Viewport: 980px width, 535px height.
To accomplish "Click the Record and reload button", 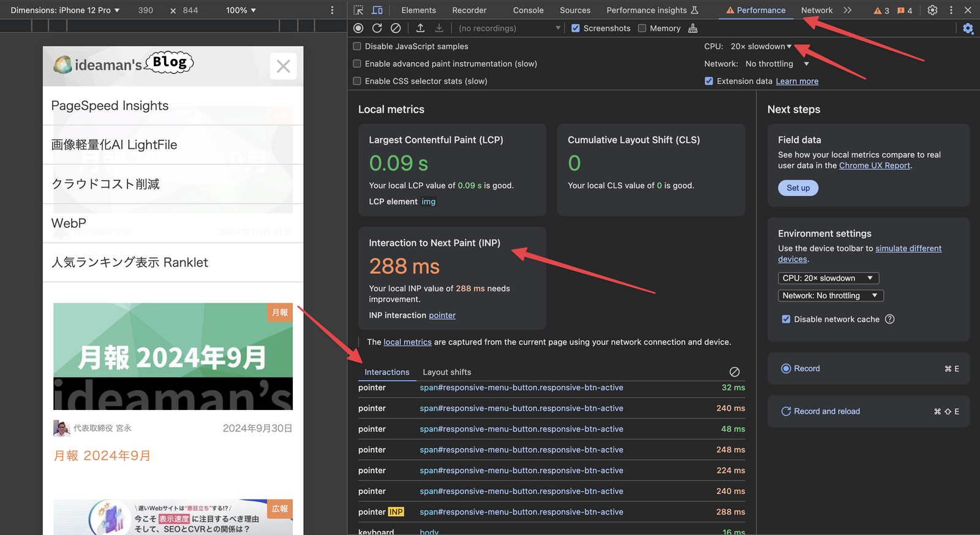I will point(869,411).
